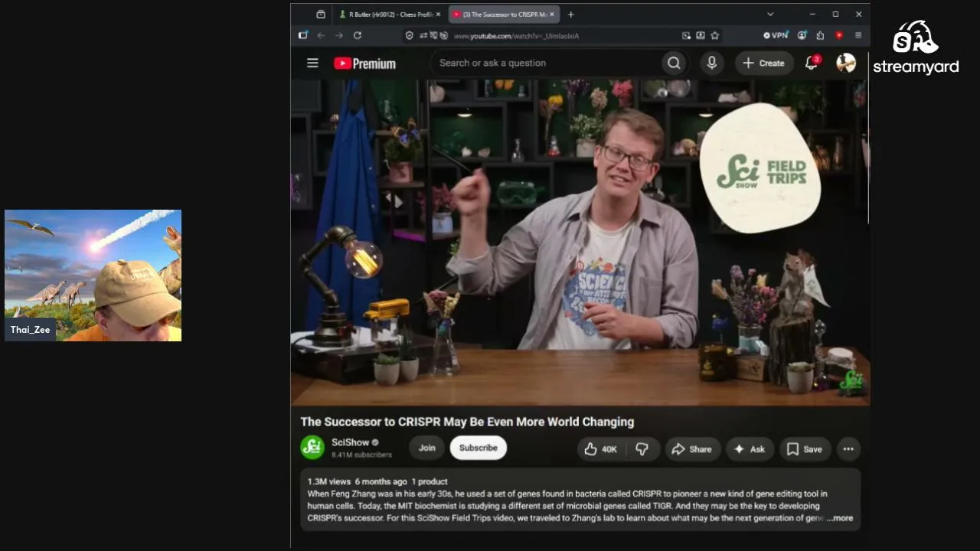Go back to the previous page

click(321, 35)
